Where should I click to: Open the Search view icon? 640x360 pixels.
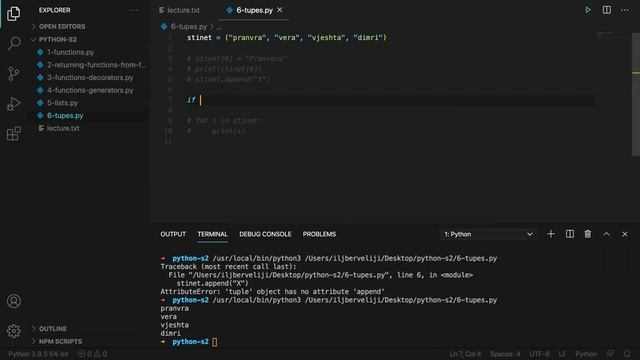tap(14, 43)
